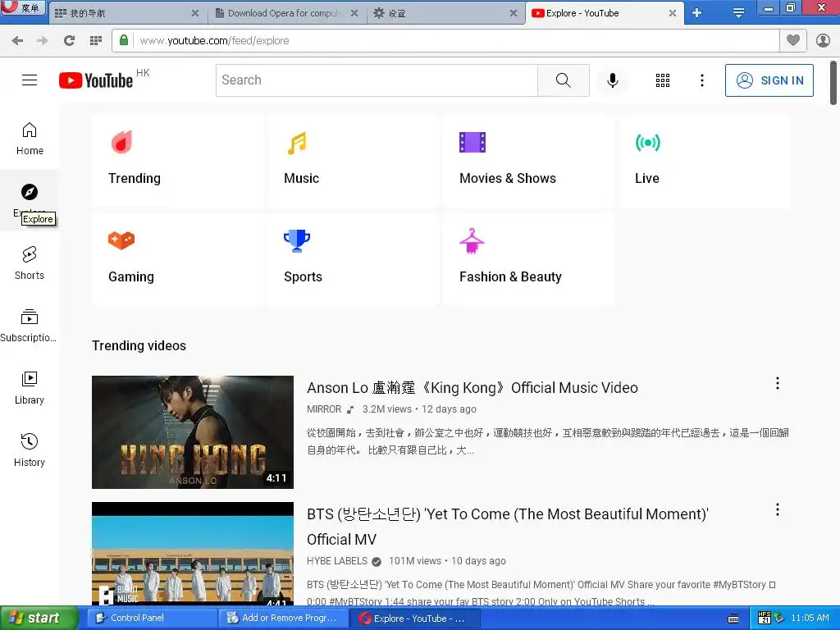The width and height of the screenshot is (840, 630).
Task: Click the 11:05 AM clock
Action: [x=810, y=619]
